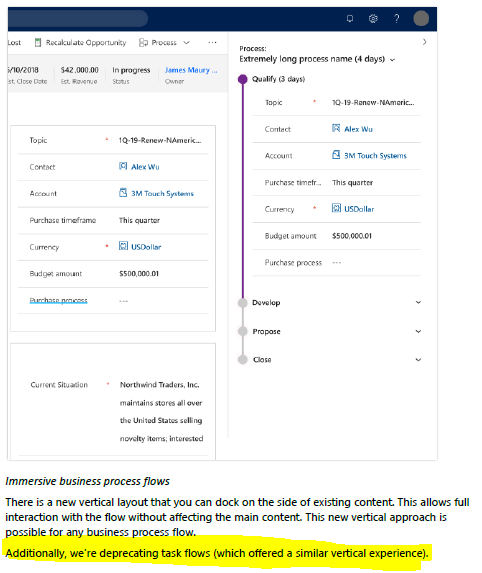482x573 pixels.
Task: Click the Process flow icon in command bar
Action: [x=143, y=43]
